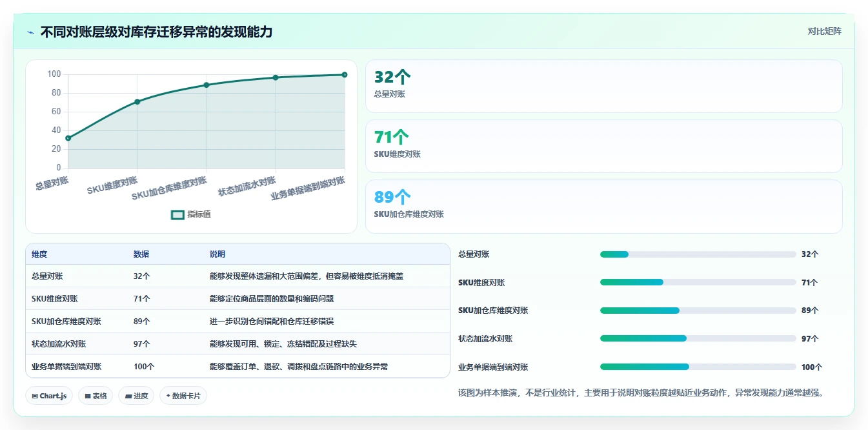The height and width of the screenshot is (430, 868).
Task: Click the 32个 value in the table
Action: point(142,276)
